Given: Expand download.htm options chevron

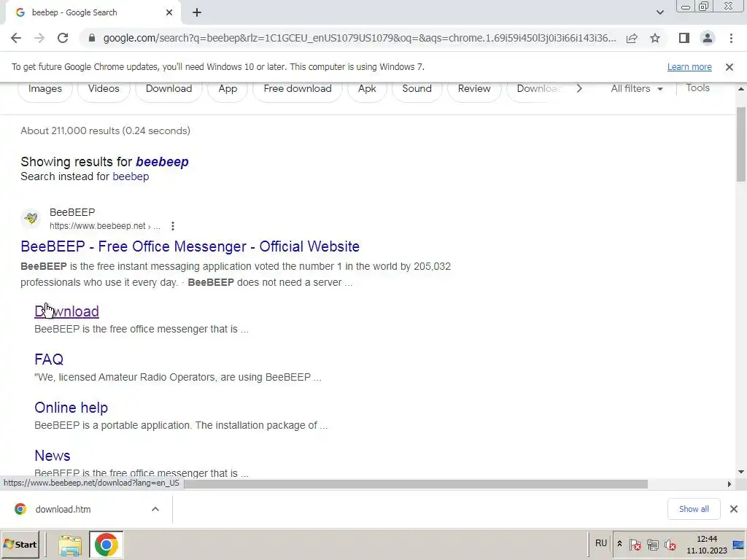Looking at the screenshot, I should [x=155, y=510].
